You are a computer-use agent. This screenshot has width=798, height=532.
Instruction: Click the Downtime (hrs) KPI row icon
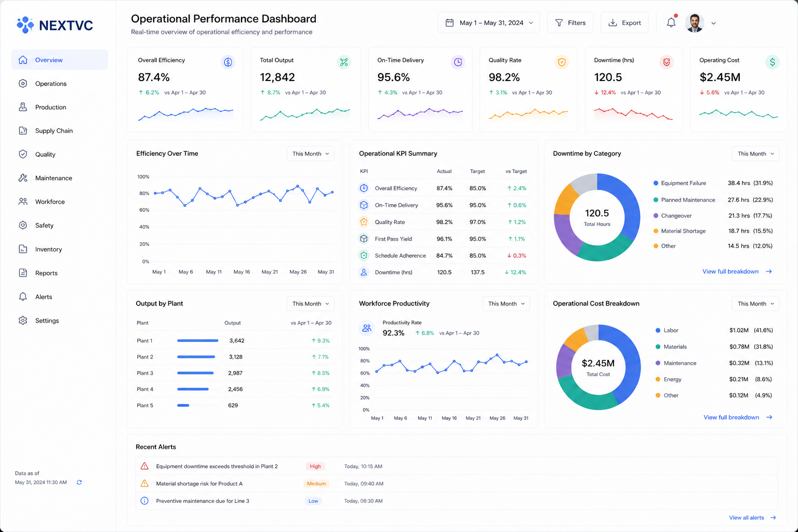tap(364, 272)
